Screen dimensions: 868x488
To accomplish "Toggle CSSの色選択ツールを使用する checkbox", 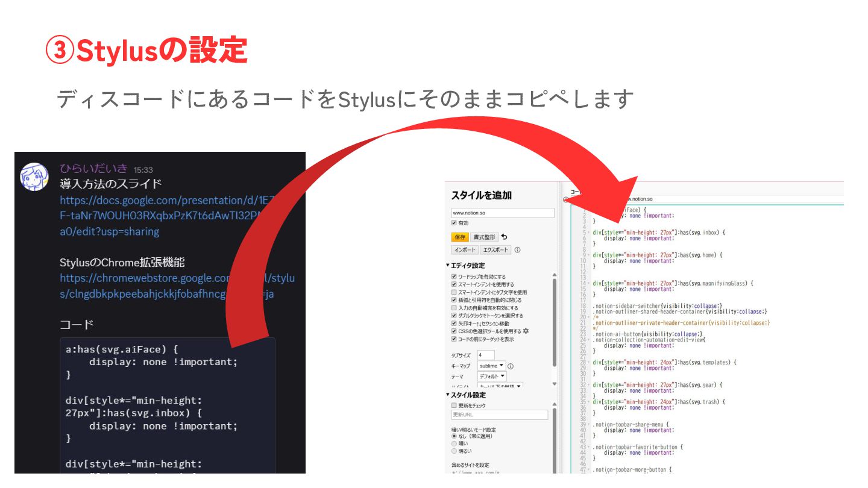I will pyautogui.click(x=454, y=331).
